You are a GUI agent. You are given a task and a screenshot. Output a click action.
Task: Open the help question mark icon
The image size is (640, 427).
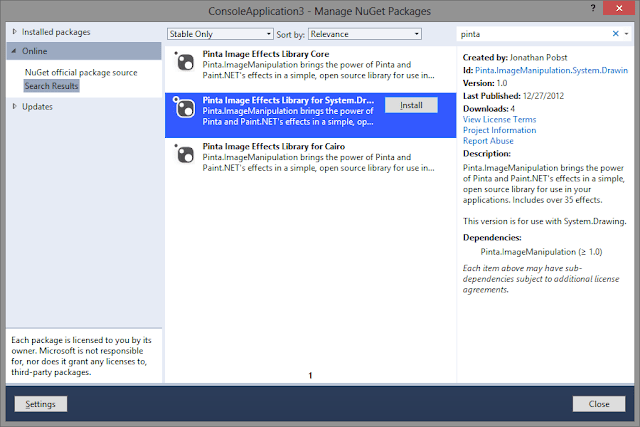(x=593, y=8)
